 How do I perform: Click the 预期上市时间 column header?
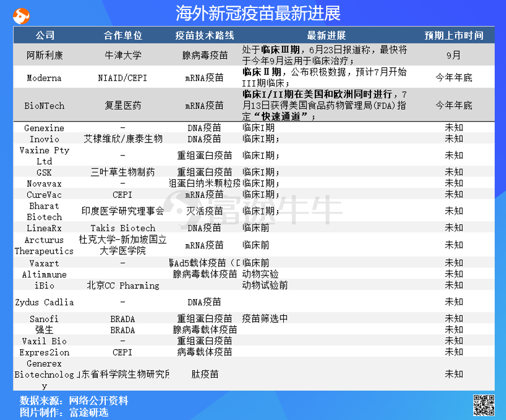[454, 35]
